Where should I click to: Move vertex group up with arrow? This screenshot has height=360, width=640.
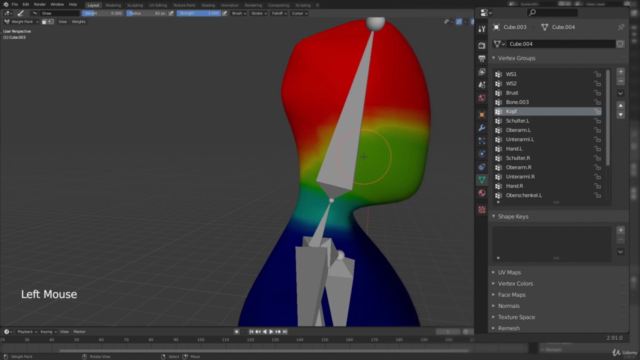(620, 105)
